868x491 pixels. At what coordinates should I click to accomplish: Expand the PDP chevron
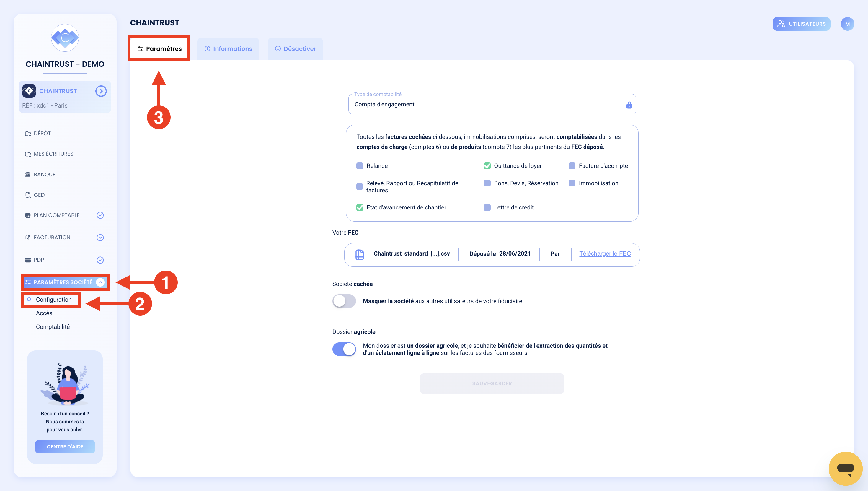[100, 260]
